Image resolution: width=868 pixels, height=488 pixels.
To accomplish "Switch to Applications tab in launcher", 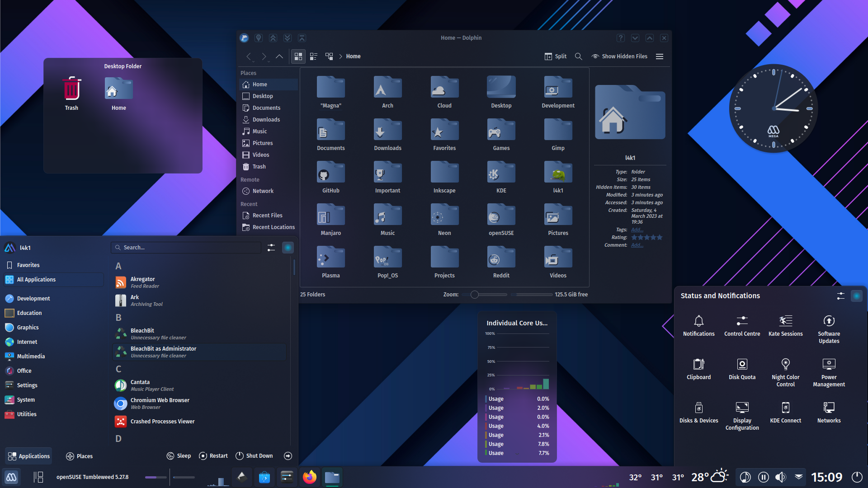I will pyautogui.click(x=28, y=456).
